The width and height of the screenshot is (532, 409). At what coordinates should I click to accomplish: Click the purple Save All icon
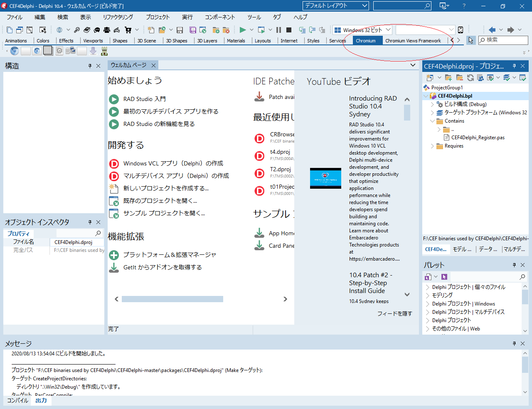tap(193, 30)
